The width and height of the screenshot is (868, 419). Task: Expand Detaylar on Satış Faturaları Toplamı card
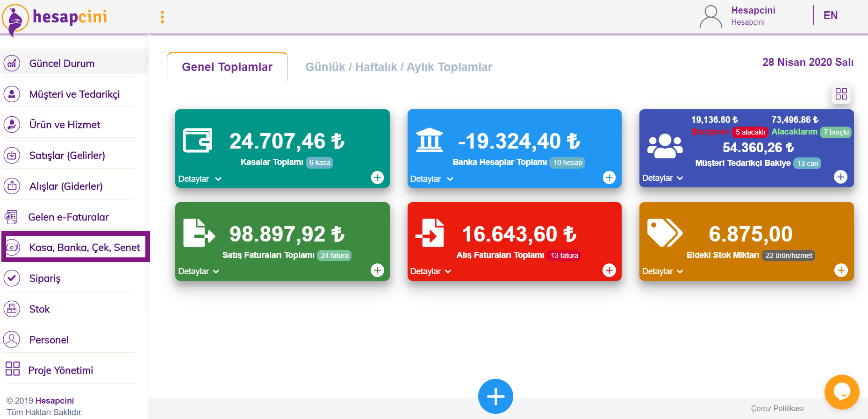[199, 271]
